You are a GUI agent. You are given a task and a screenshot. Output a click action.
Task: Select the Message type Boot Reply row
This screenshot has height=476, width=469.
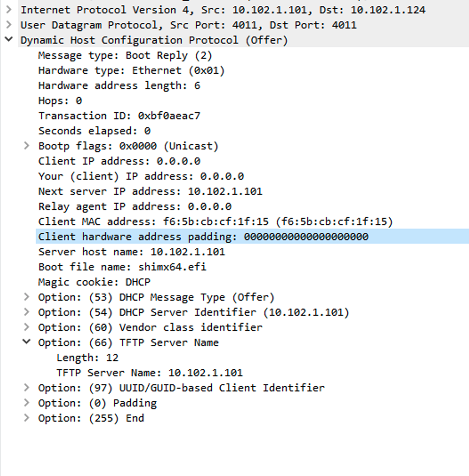pos(125,55)
